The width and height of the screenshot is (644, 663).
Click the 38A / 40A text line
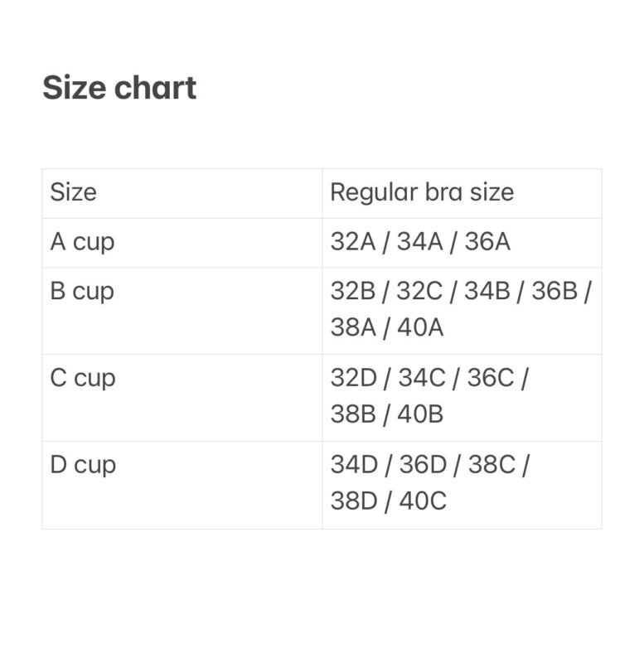point(387,328)
